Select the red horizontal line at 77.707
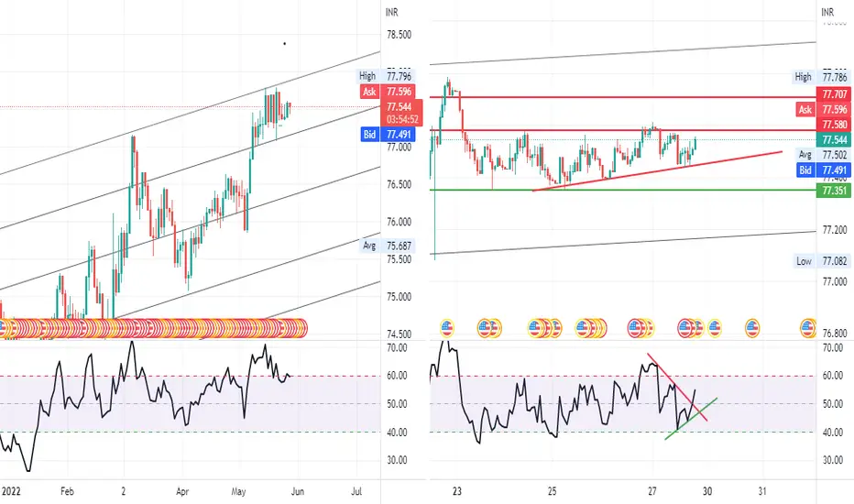854x504 pixels. tap(623, 97)
